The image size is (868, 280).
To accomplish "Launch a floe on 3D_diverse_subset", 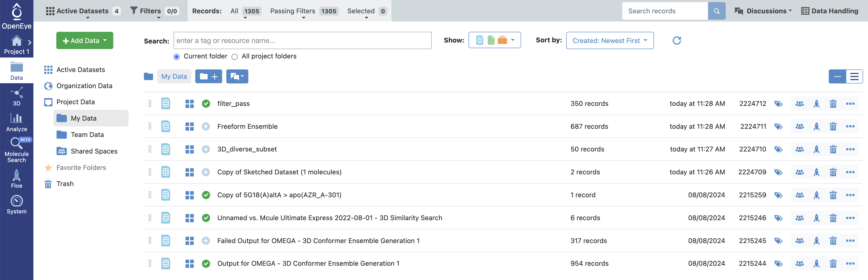I will [x=816, y=149].
